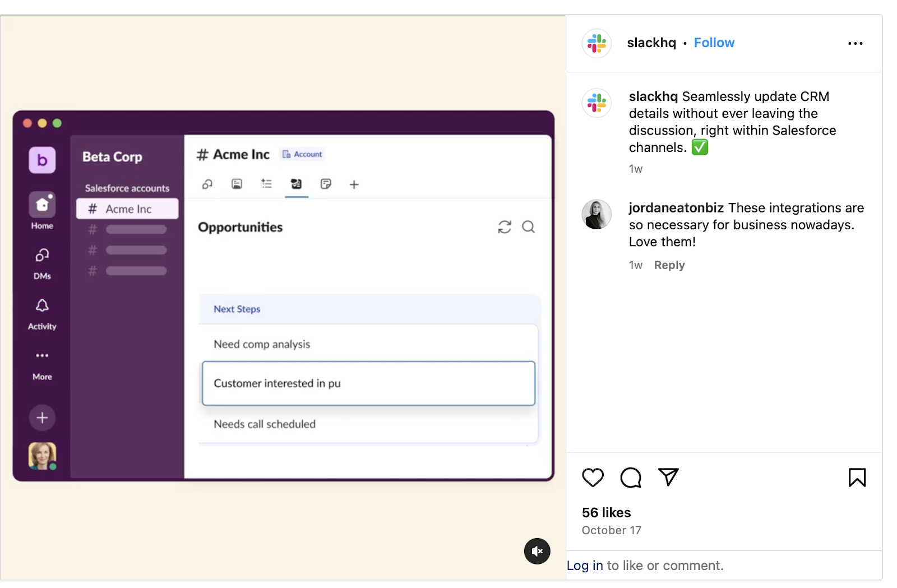Viewport: 897px width, 588px height.
Task: Open the jordaneatonbiz username link
Action: pos(676,208)
